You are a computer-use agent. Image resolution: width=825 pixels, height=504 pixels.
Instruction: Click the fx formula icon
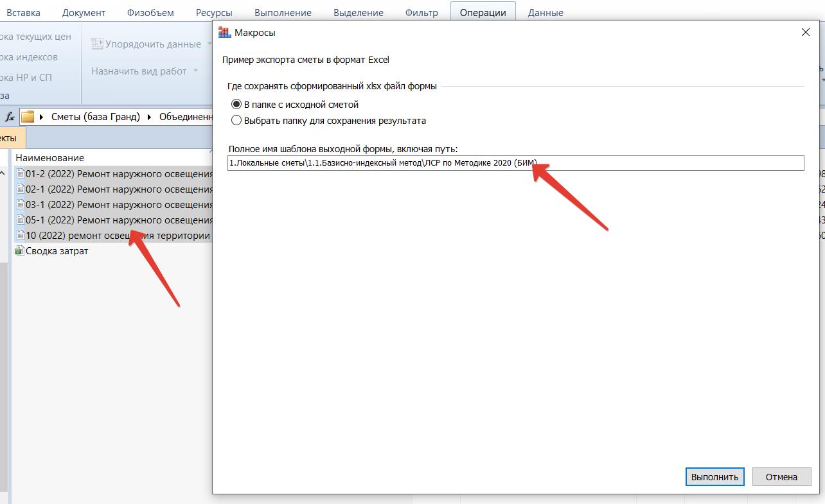(10, 117)
